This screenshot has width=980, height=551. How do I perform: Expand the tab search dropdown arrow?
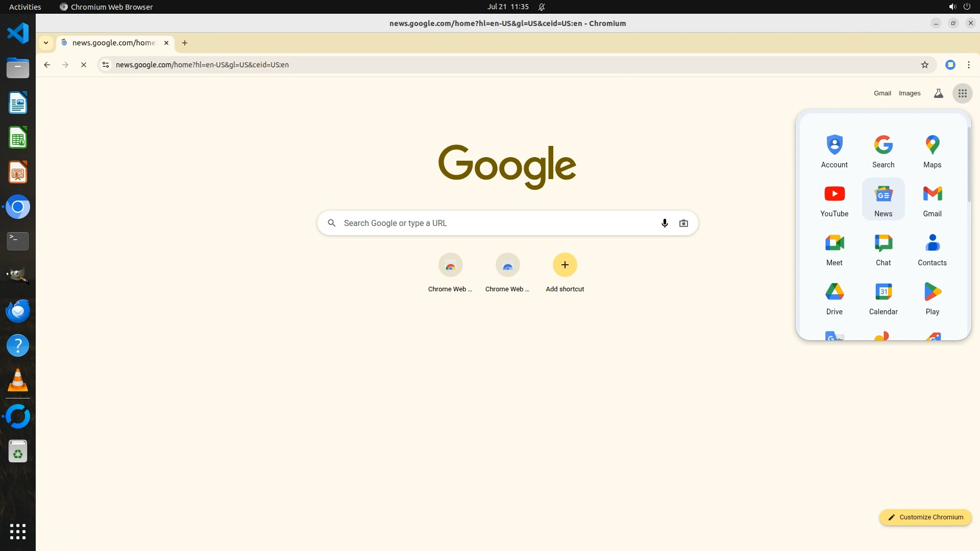[46, 43]
